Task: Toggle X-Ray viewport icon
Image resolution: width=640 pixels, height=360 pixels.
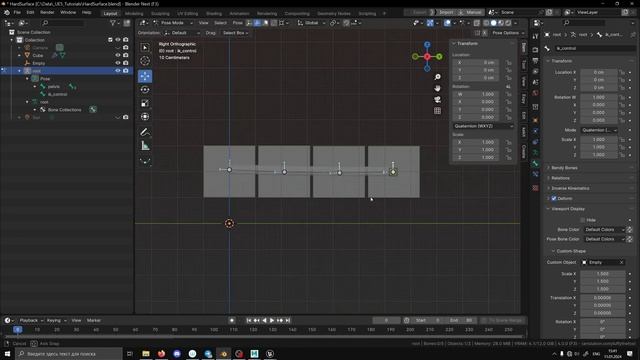Action: (x=477, y=23)
